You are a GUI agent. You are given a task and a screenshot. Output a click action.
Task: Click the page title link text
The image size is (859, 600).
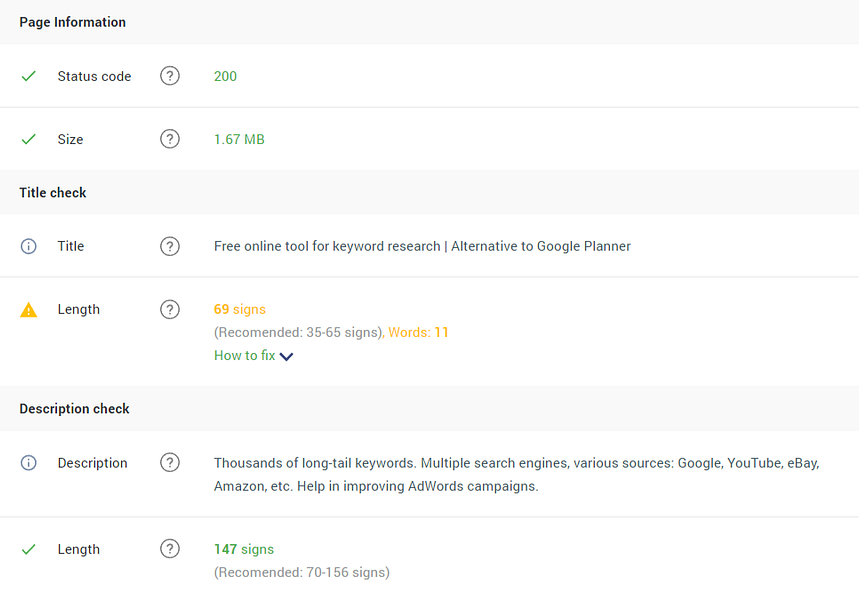422,246
